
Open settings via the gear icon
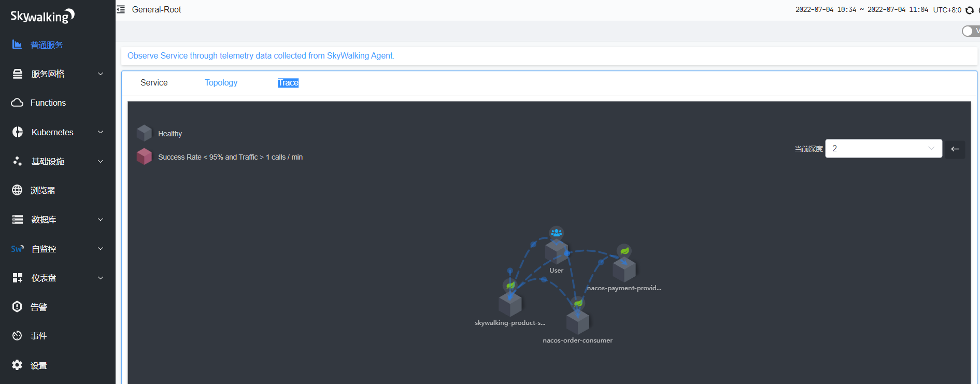(18, 365)
